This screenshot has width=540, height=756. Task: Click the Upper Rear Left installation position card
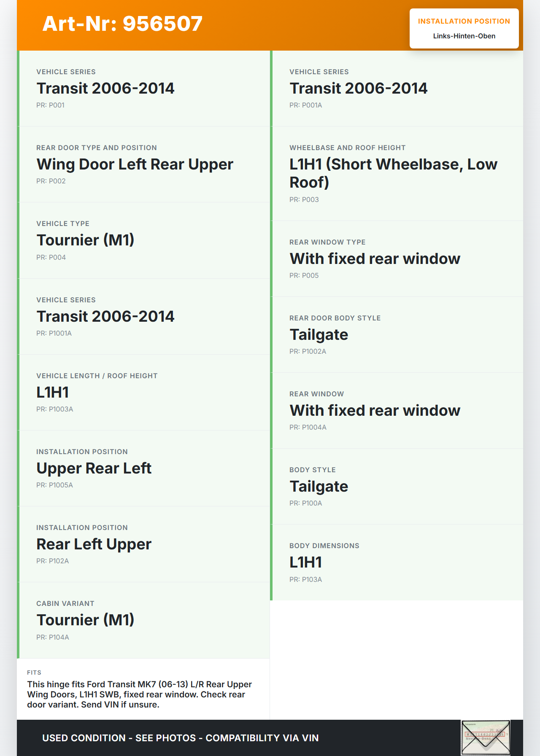tap(144, 468)
